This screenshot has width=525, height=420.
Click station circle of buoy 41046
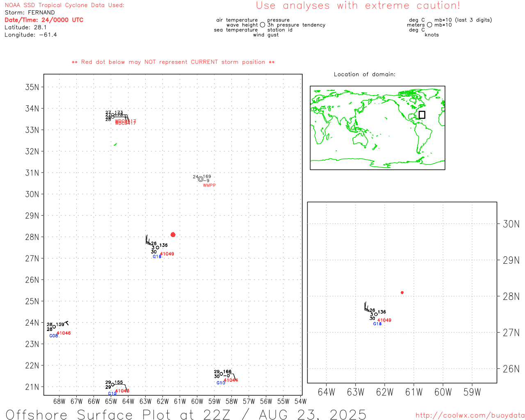54,327
